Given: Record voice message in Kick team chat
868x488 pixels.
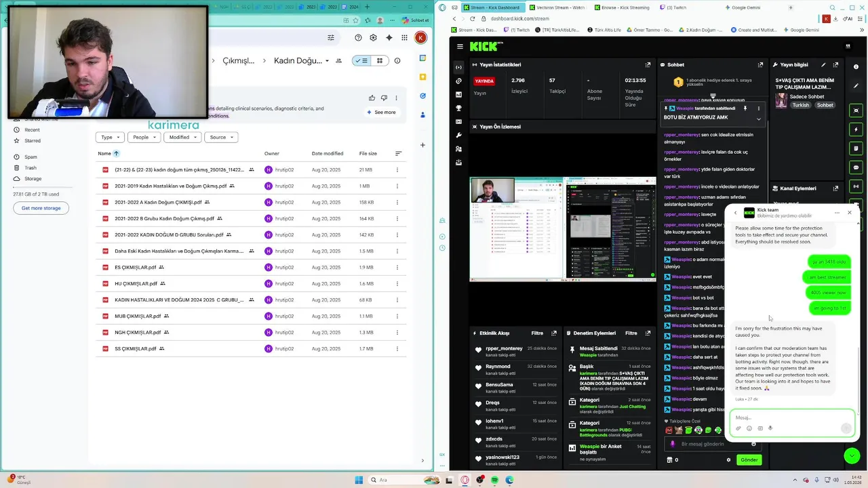Looking at the screenshot, I should (770, 428).
